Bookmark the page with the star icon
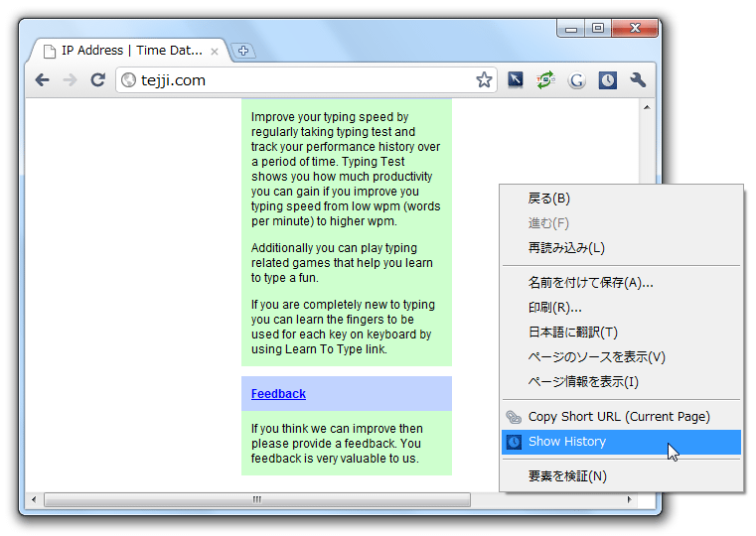 [x=484, y=80]
